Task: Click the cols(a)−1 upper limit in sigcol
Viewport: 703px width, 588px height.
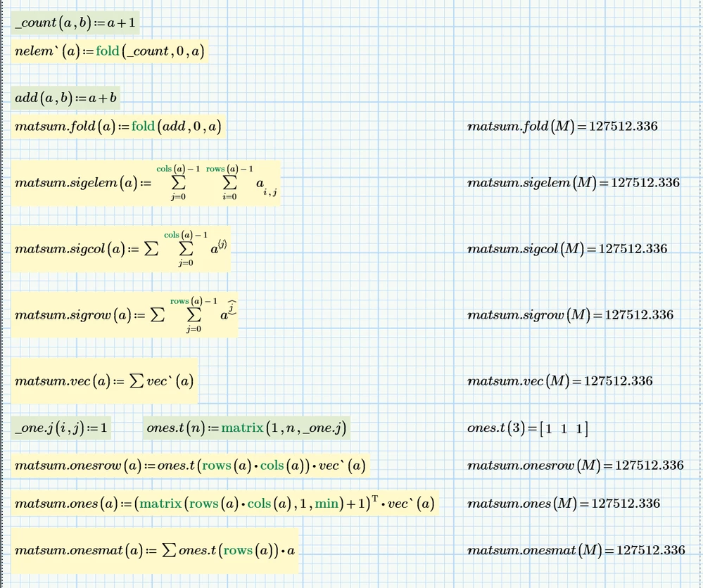Action: 186,235
